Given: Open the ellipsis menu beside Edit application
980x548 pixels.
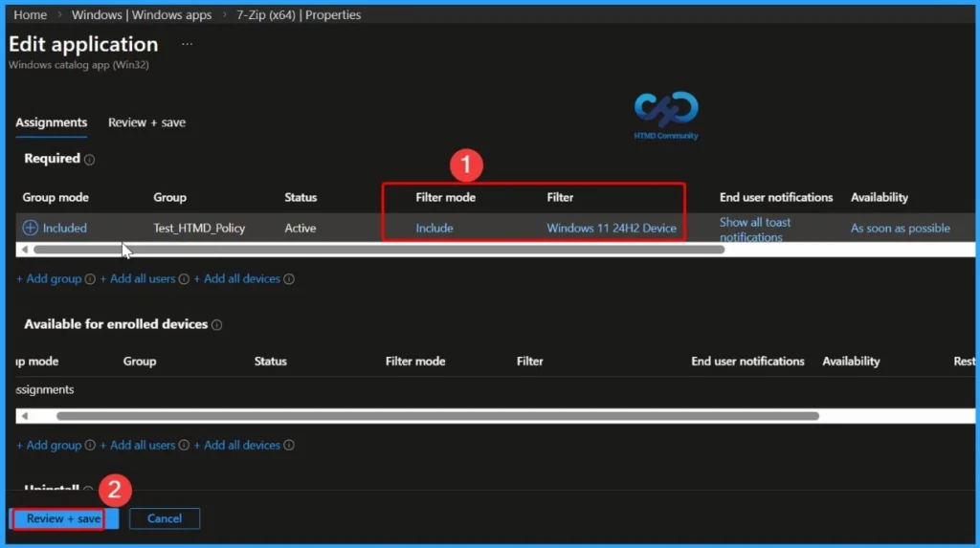Looking at the screenshot, I should (187, 44).
